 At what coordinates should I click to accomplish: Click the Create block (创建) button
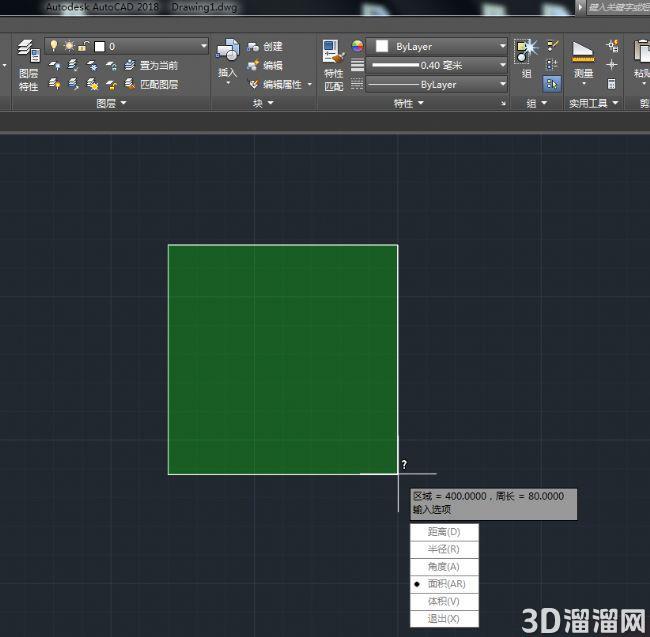coord(264,46)
